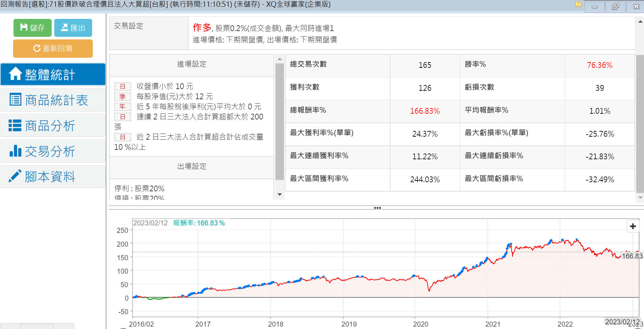
Task: Switch to 交易分析 tab
Action: [50, 151]
